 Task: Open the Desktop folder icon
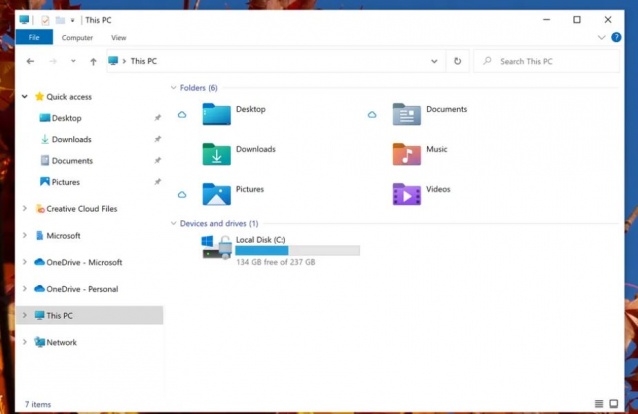[x=216, y=114]
